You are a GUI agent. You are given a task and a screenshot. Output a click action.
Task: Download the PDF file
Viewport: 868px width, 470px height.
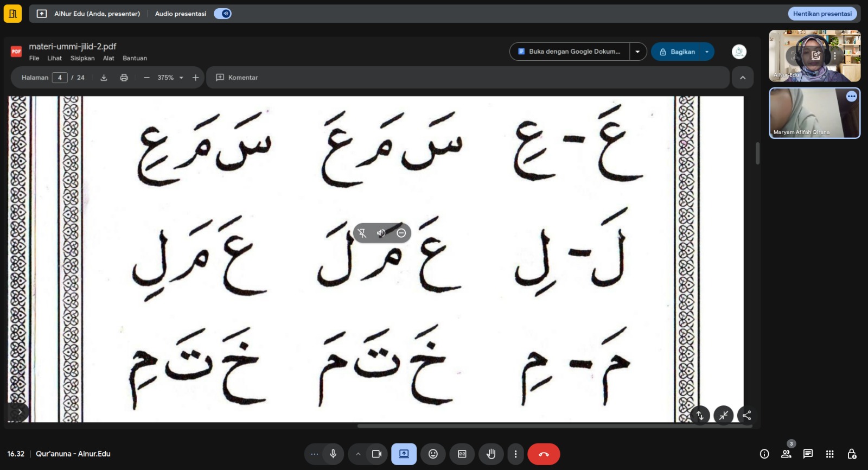pyautogui.click(x=104, y=78)
